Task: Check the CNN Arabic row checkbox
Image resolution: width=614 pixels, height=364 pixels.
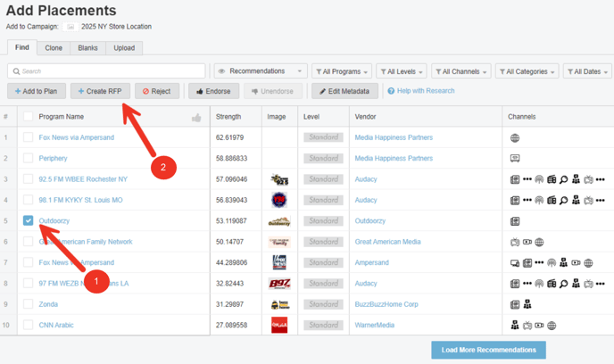Action: pyautogui.click(x=29, y=325)
